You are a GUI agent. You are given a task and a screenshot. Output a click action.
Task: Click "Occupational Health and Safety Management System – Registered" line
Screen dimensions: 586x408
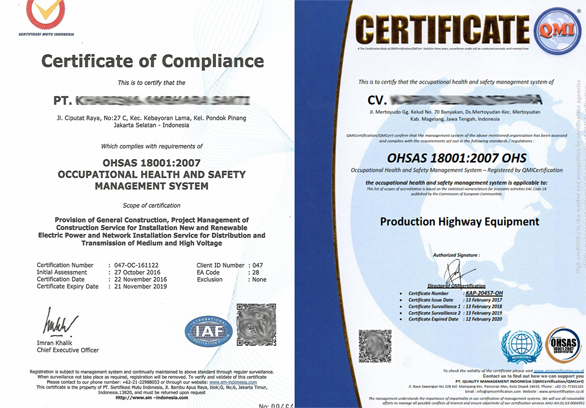[x=457, y=170]
